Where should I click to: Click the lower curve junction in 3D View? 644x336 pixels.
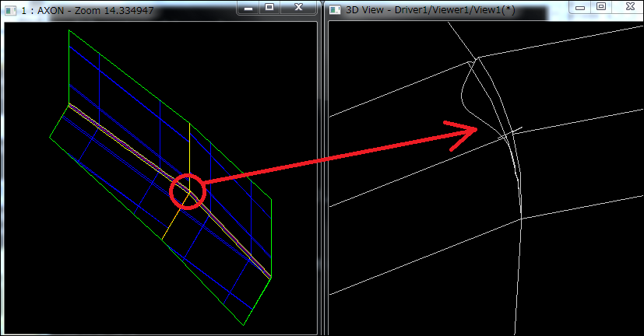point(520,219)
